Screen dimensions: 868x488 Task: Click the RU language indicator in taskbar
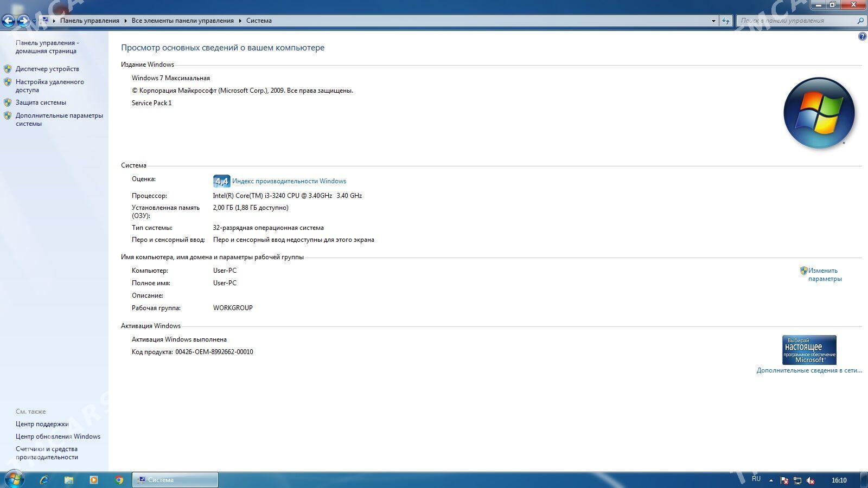point(756,479)
